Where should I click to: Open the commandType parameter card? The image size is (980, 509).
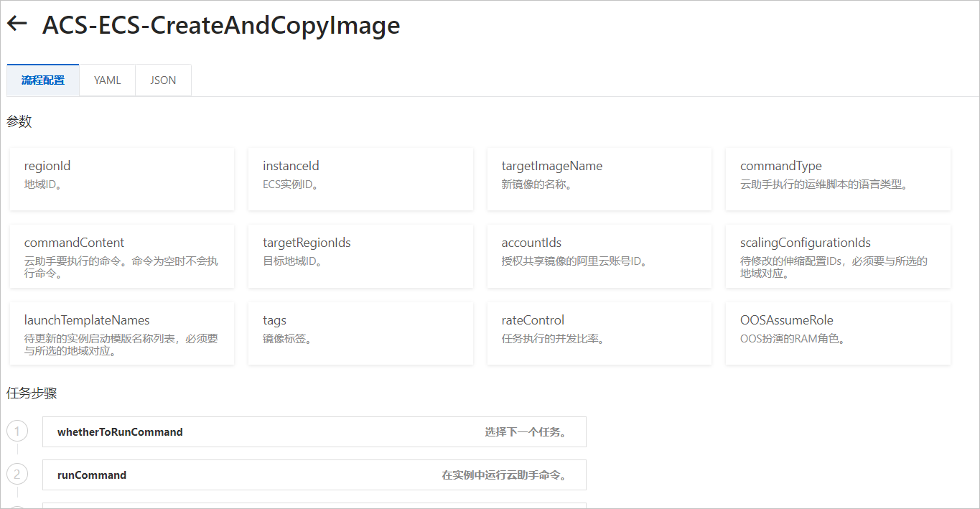click(838, 179)
